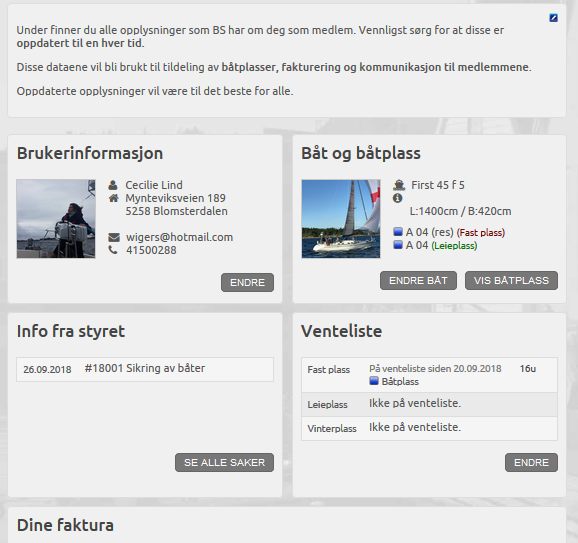Open case #18001 Sikring av båter
Viewport: 578px width, 543px height.
(145, 369)
